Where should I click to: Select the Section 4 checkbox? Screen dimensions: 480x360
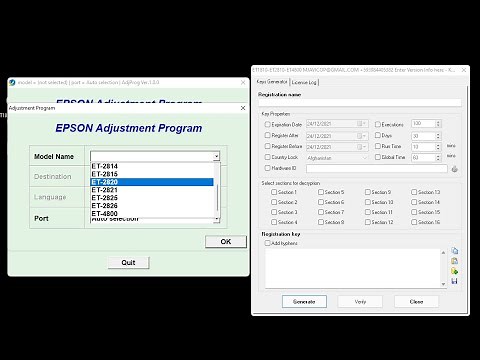tap(274, 222)
